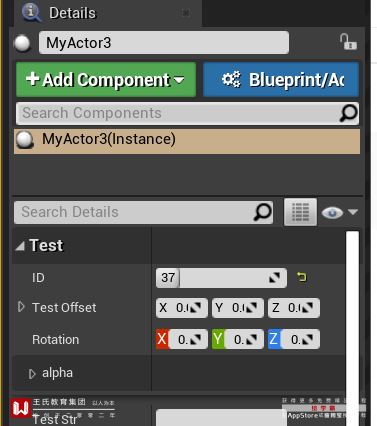Select the MyActor3(Instance) component row
The height and width of the screenshot is (426, 377).
[187, 140]
